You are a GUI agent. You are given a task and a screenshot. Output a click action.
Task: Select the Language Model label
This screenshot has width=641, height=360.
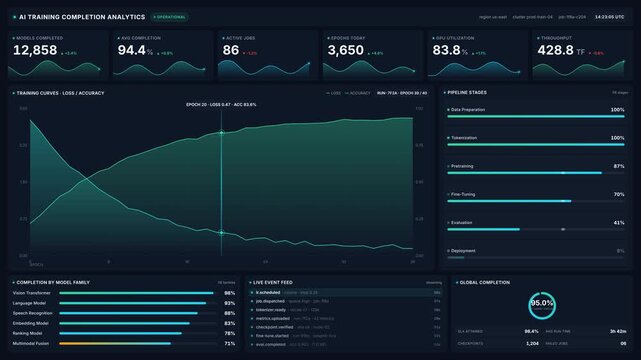click(29, 303)
